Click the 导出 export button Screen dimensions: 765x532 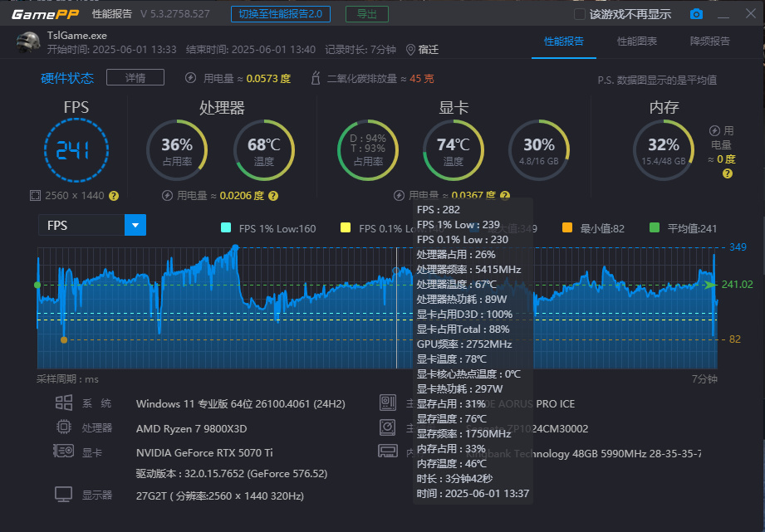(367, 14)
